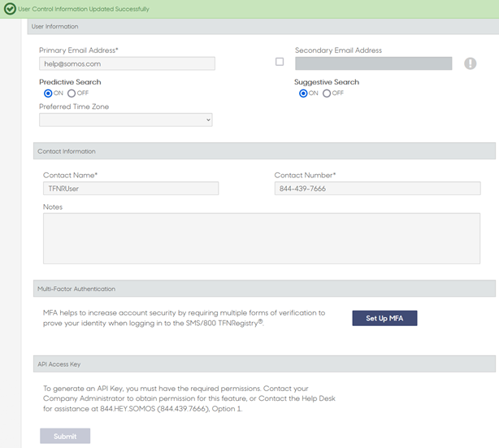This screenshot has width=499, height=448.
Task: Click the Contact Number label
Action: (305, 175)
